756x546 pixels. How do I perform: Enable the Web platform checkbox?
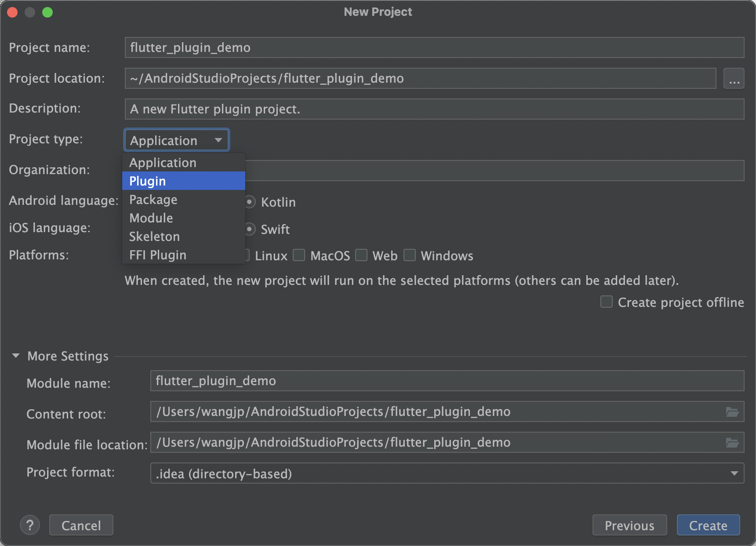click(x=361, y=255)
